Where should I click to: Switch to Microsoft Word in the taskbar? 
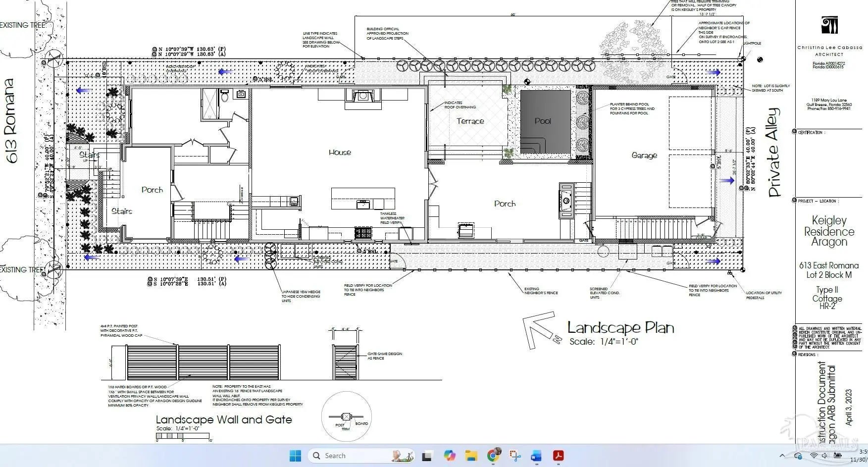(536, 456)
